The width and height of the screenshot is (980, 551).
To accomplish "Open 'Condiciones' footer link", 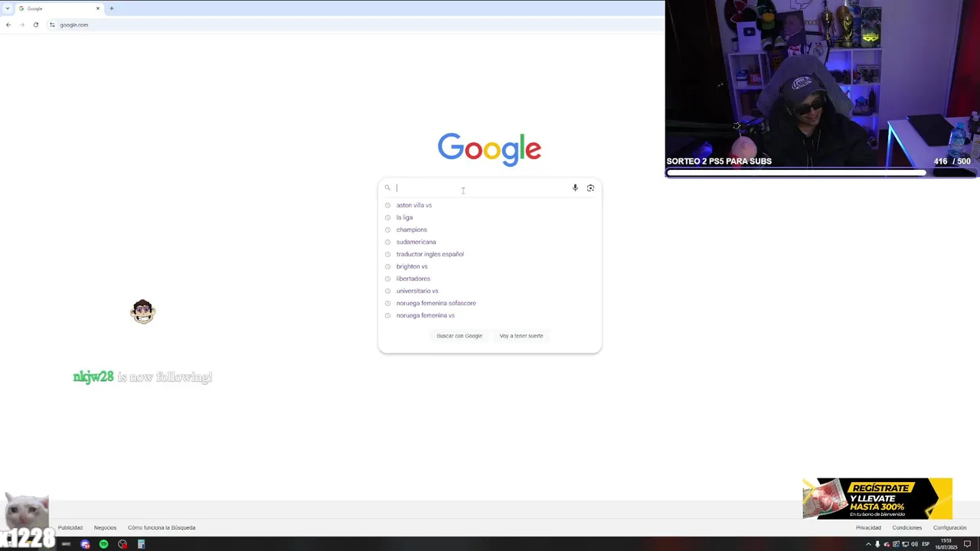I will coord(906,527).
